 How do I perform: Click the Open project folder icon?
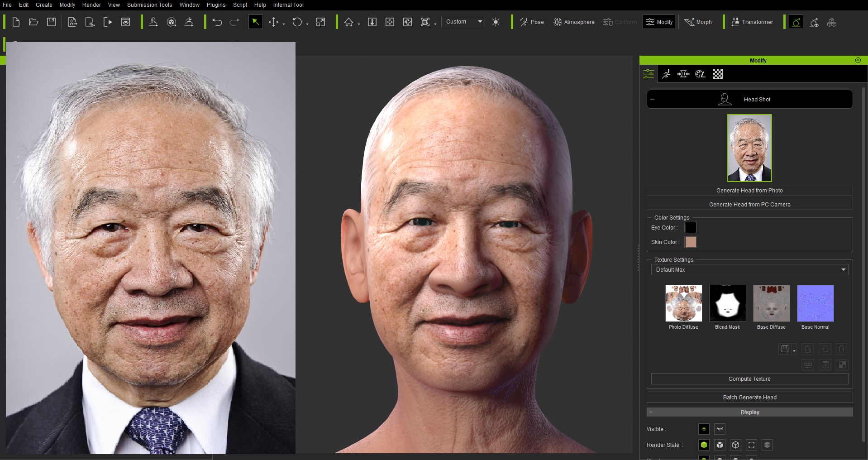point(33,22)
